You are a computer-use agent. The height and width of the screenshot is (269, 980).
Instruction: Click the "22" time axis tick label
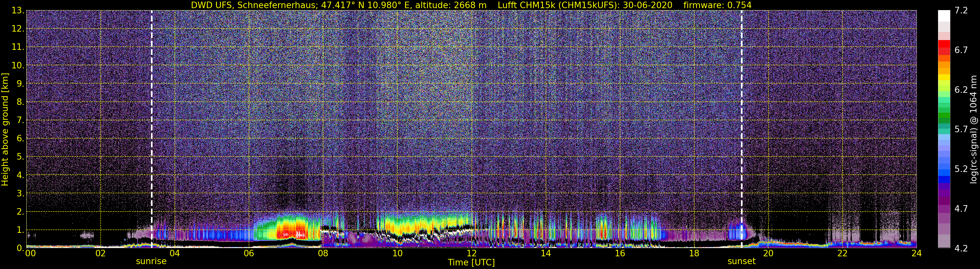(842, 253)
